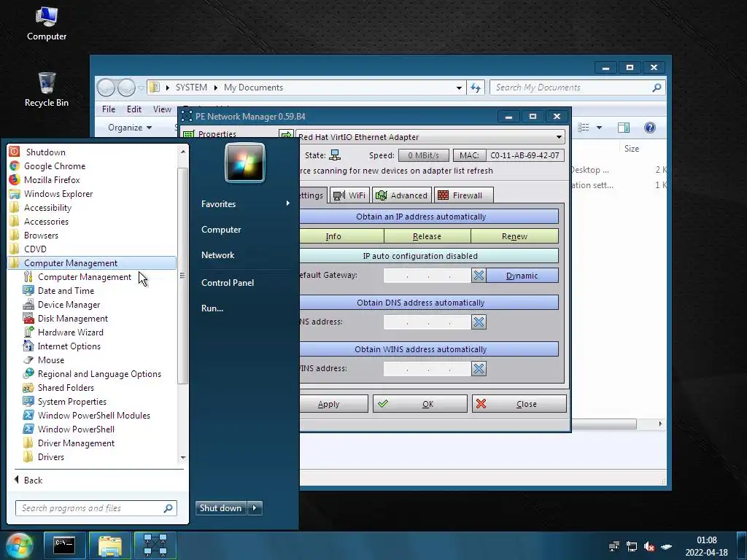Viewport: 747px width, 560px height.
Task: Click Start menu scroll down arrow
Action: coord(183,458)
